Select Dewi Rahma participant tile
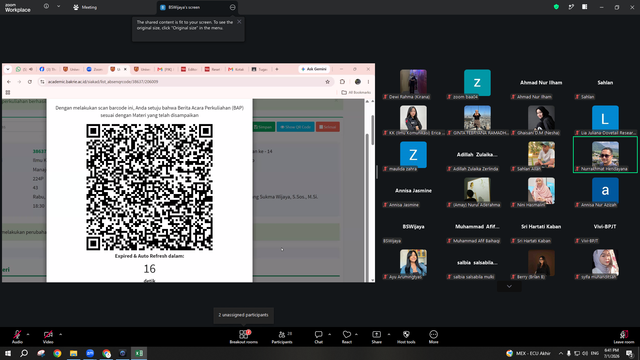The height and width of the screenshot is (360, 640). 413,83
